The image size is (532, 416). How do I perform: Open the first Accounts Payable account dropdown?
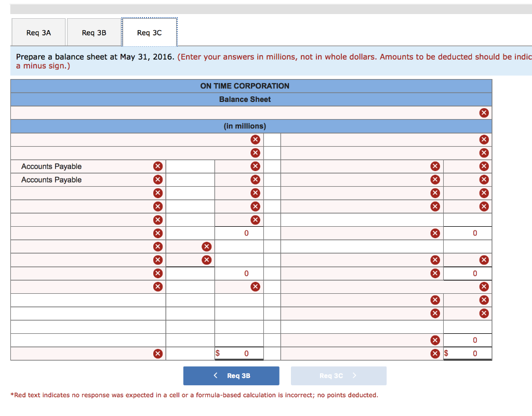pos(83,166)
